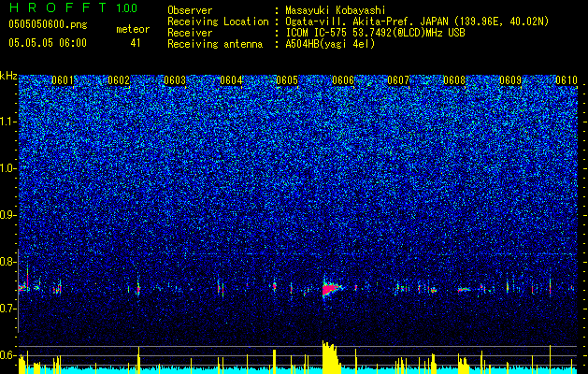Click the Observer field label
This screenshot has width=588, height=374.
(190, 10)
